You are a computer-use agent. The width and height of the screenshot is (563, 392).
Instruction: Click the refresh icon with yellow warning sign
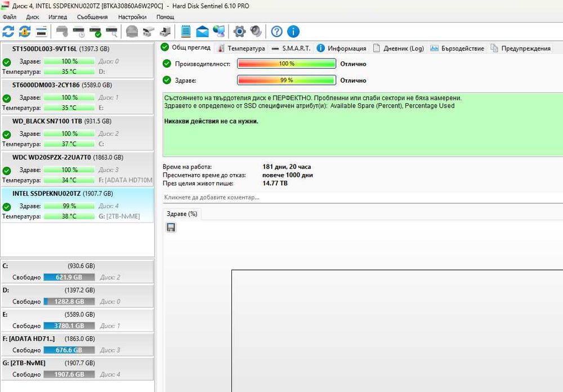[24, 32]
